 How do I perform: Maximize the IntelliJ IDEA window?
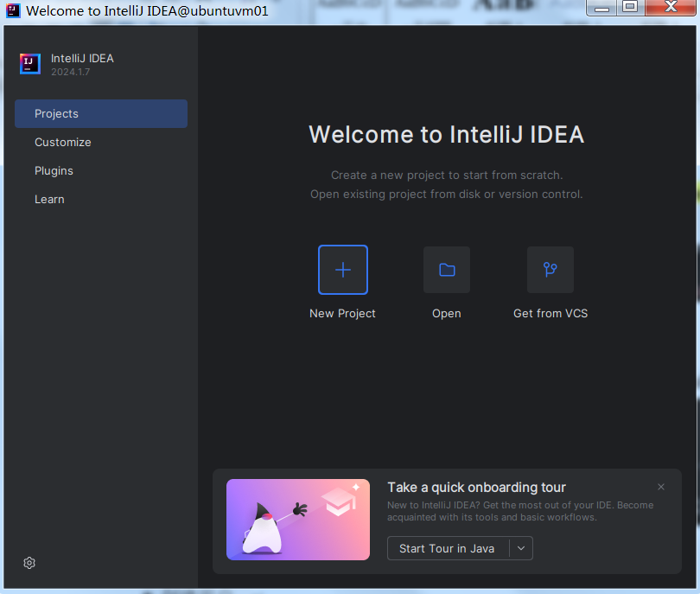[x=630, y=8]
